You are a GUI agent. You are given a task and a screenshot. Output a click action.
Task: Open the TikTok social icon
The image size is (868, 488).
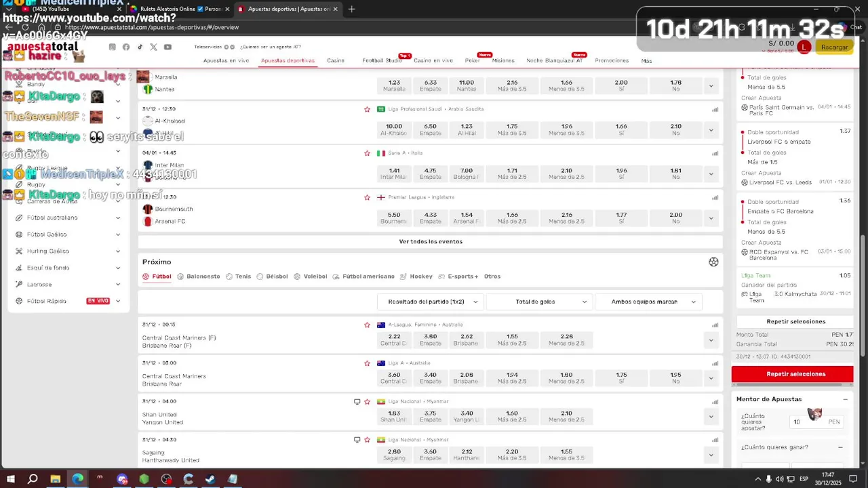(x=140, y=47)
